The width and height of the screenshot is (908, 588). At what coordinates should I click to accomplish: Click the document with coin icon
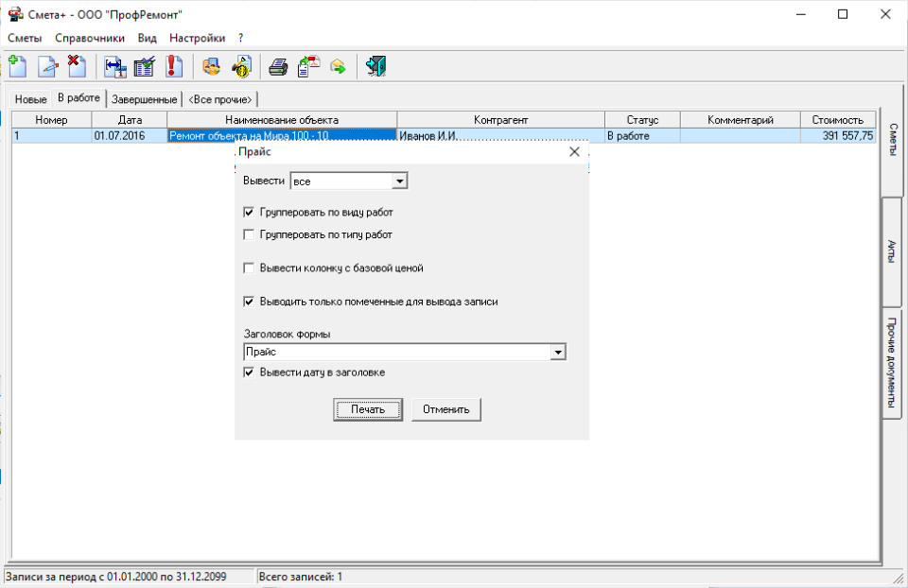coord(242,66)
